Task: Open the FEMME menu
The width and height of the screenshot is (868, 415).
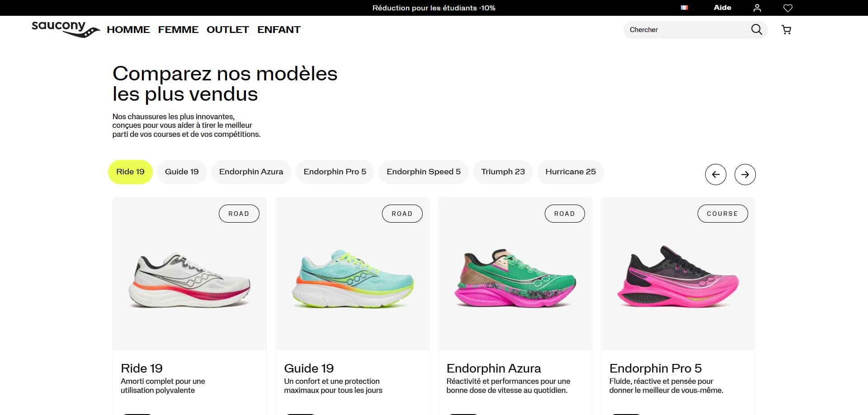Action: point(178,30)
